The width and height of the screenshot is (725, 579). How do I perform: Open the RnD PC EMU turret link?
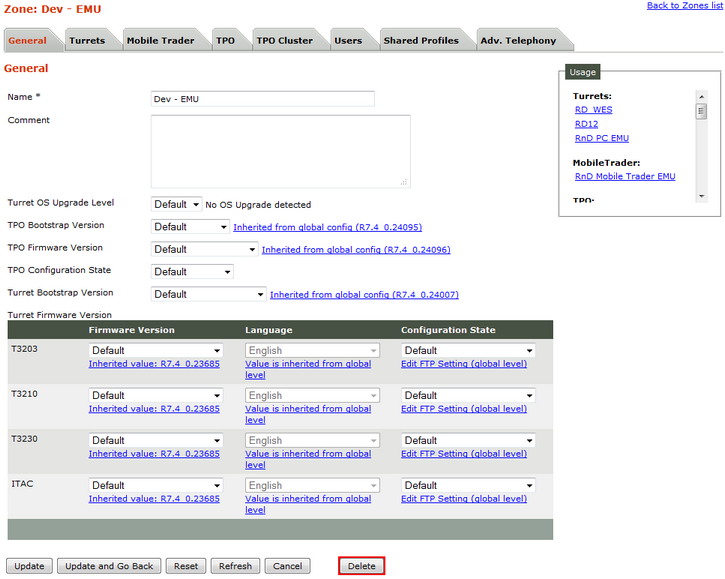pos(602,138)
